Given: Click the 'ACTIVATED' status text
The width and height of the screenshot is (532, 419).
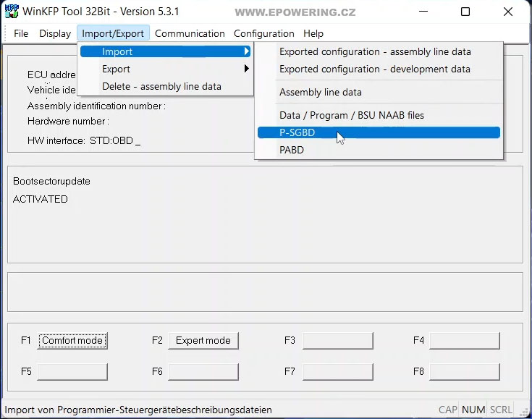Looking at the screenshot, I should coord(40,199).
